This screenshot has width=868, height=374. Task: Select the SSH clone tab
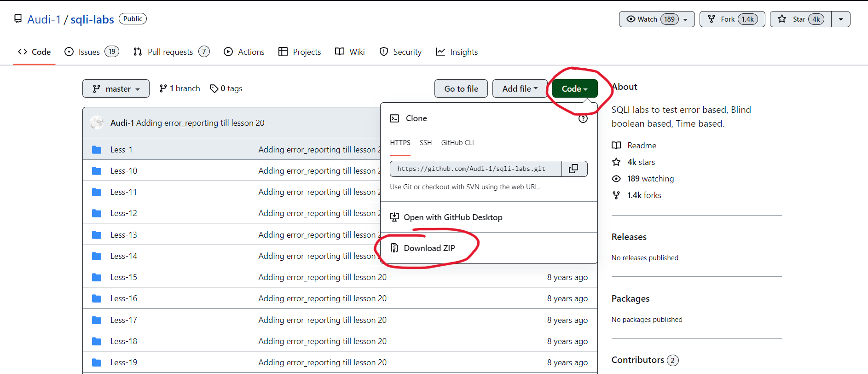point(426,143)
